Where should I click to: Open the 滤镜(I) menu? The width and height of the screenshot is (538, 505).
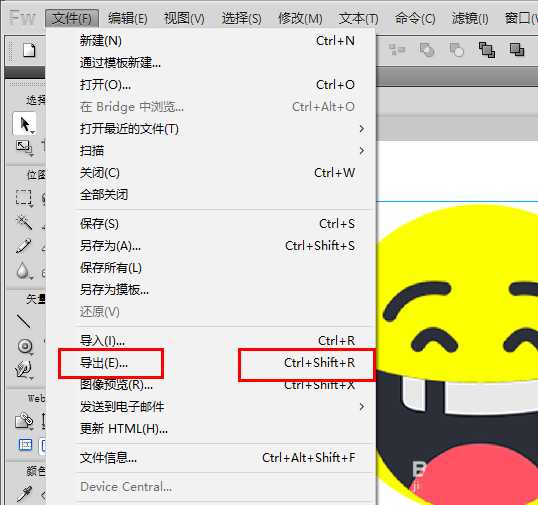pos(470,18)
